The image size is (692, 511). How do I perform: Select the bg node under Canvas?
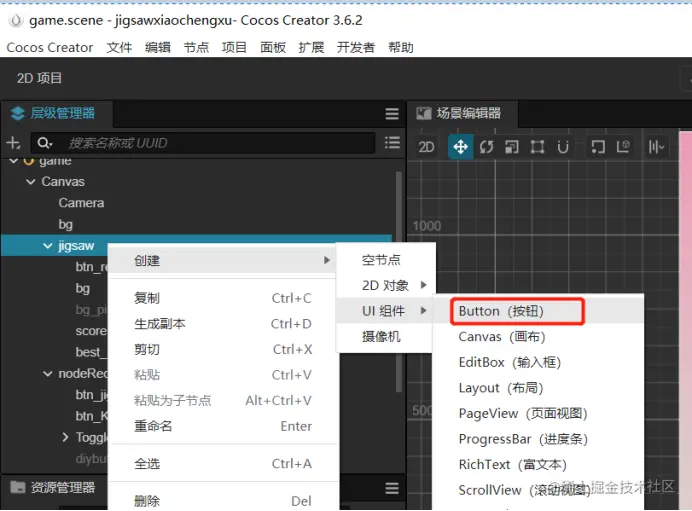coord(65,225)
